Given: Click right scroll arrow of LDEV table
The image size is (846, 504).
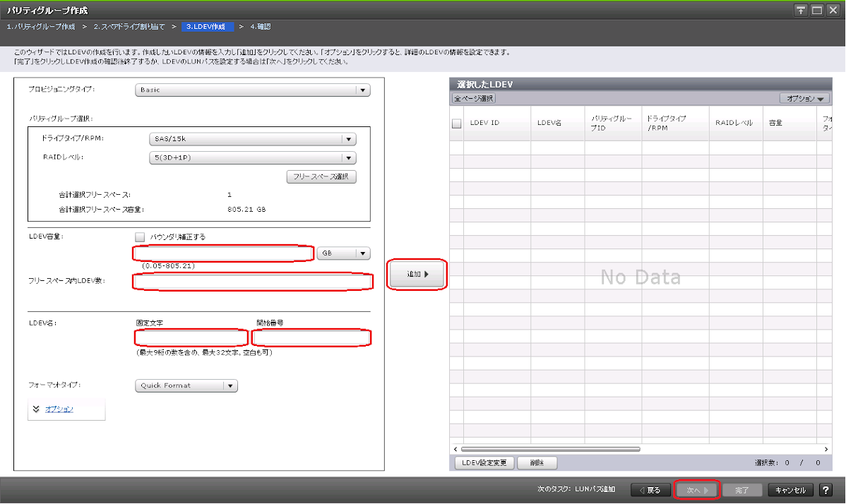Looking at the screenshot, I should tap(826, 449).
